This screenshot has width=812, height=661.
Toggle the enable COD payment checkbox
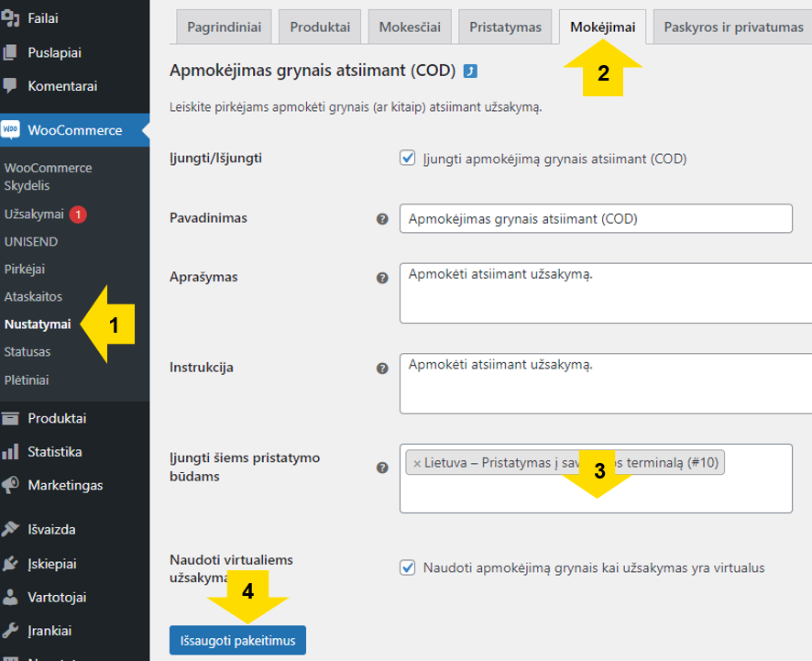(408, 158)
